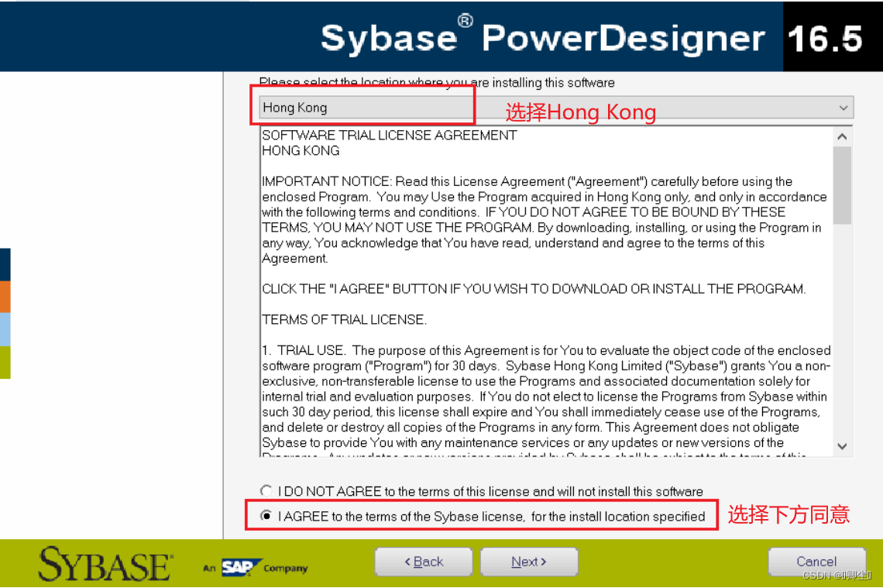Image resolution: width=883 pixels, height=588 pixels.
Task: Select 'I AGREE to the terms of the Sybase license'
Action: point(266,514)
